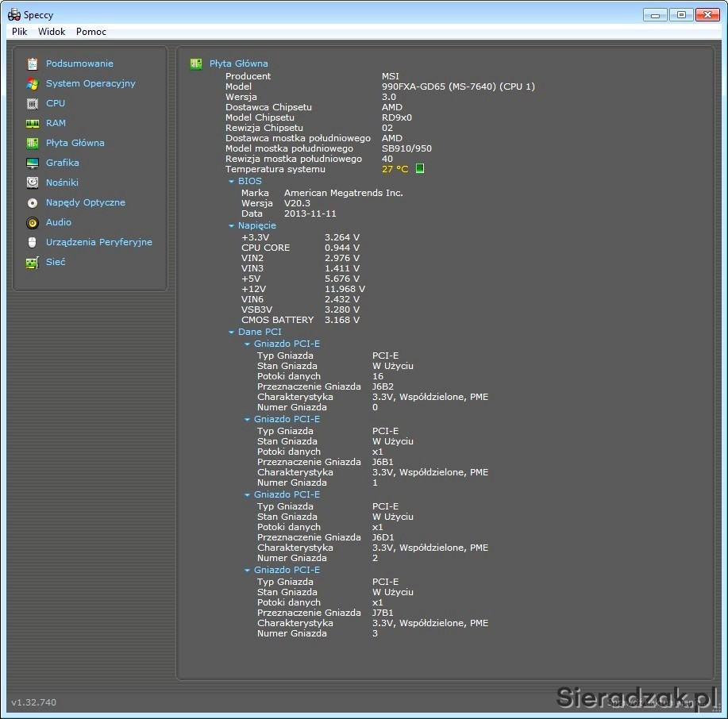The height and width of the screenshot is (719, 728).
Task: Select the slot designation J6B1
Action: [x=383, y=462]
